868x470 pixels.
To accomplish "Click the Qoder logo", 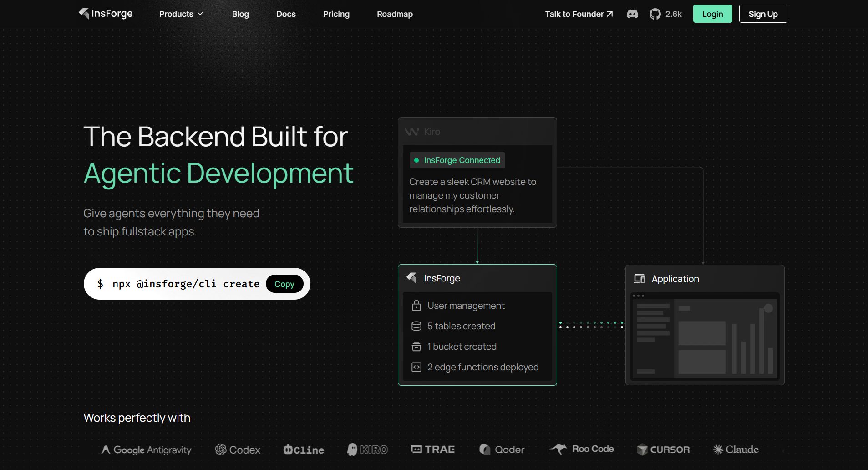I will 502,450.
